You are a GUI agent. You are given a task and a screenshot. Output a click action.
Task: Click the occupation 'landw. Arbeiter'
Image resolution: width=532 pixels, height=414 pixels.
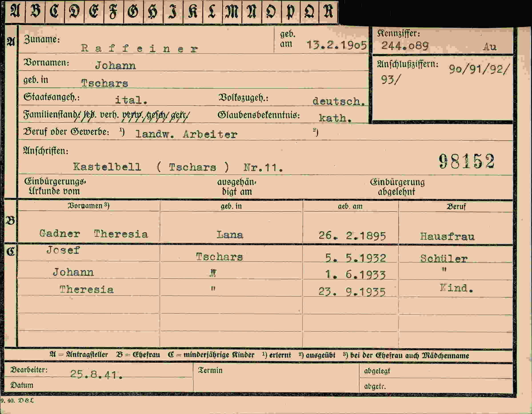pyautogui.click(x=186, y=134)
